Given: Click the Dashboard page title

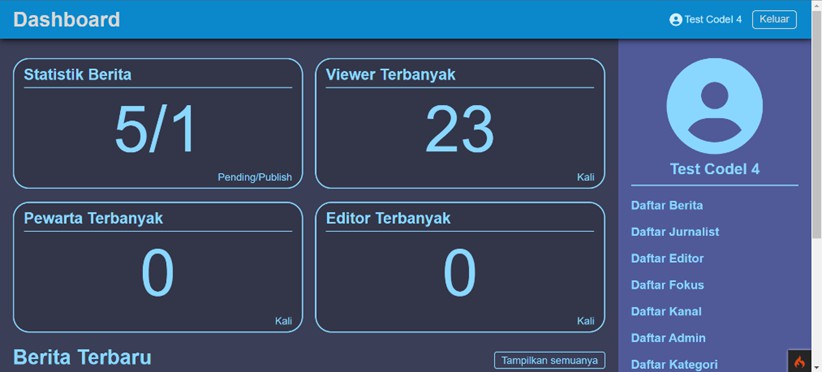Looking at the screenshot, I should pos(67,20).
